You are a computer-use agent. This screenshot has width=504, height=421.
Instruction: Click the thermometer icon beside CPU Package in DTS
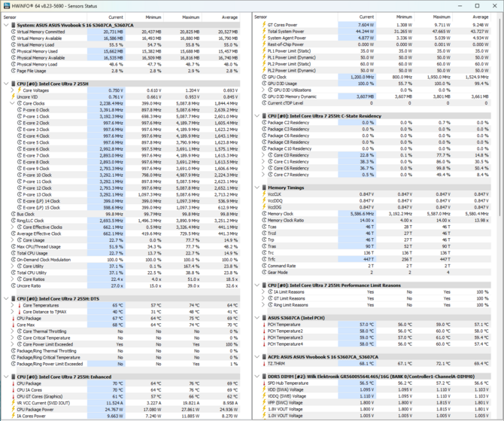pyautogui.click(x=14, y=319)
